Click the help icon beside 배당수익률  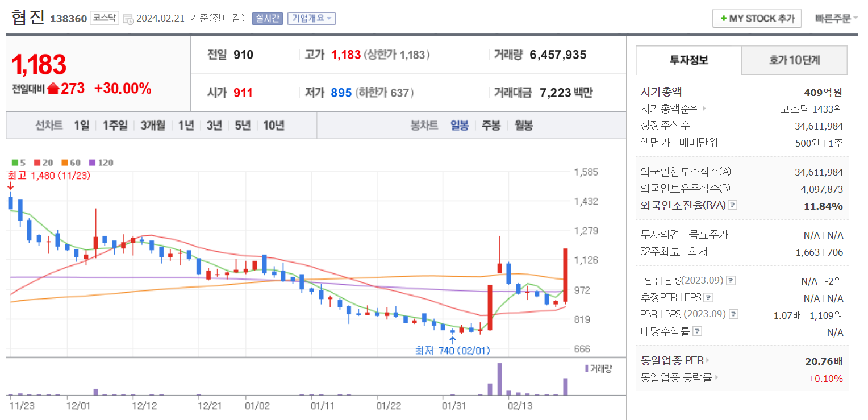697,331
